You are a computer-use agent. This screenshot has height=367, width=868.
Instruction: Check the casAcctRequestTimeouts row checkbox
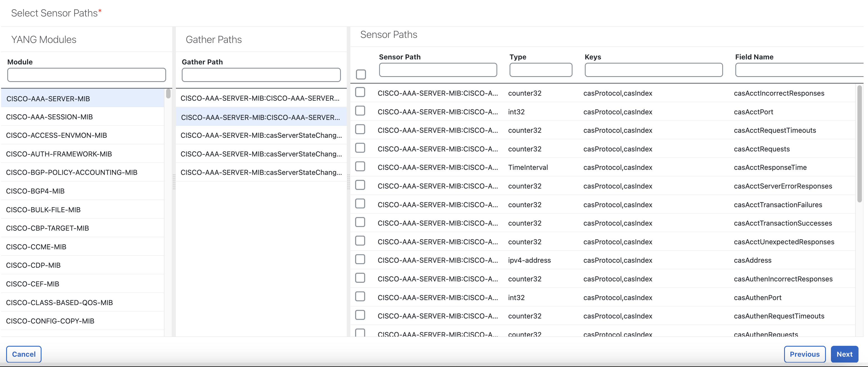(360, 129)
